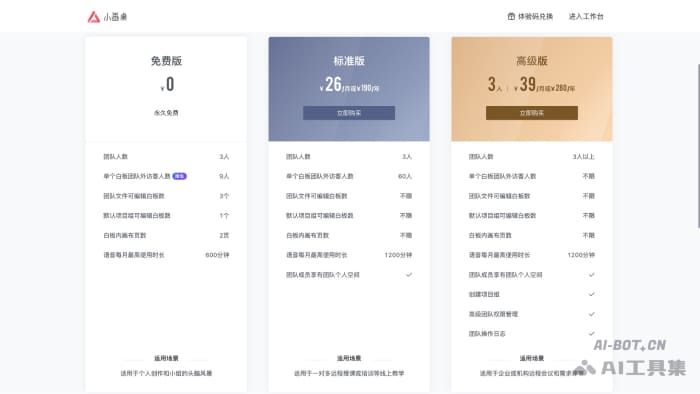
Task: Click the 团队操作日志 feature label
Action: [x=487, y=334]
